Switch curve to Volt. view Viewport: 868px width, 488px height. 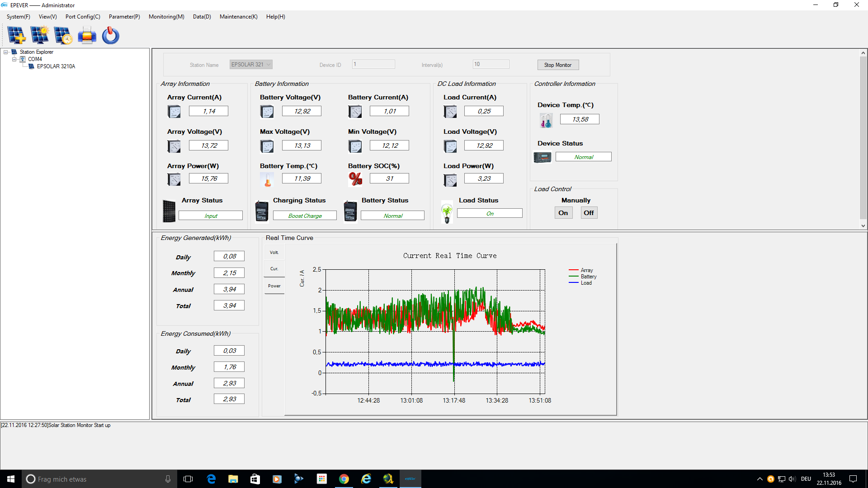click(274, 253)
